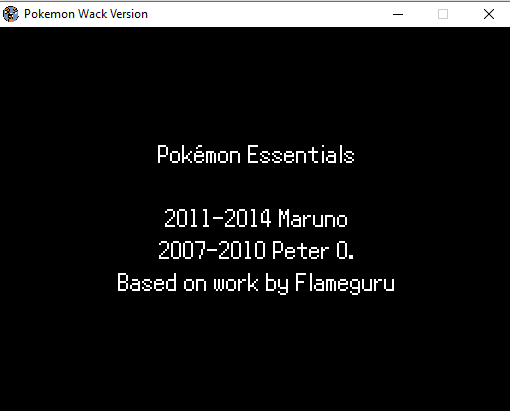Click the '2011-2014 Maruno' credit line

coord(256,219)
